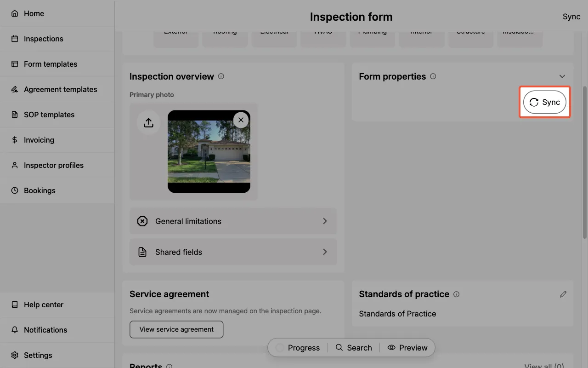Collapse the Form properties panel

click(x=562, y=76)
